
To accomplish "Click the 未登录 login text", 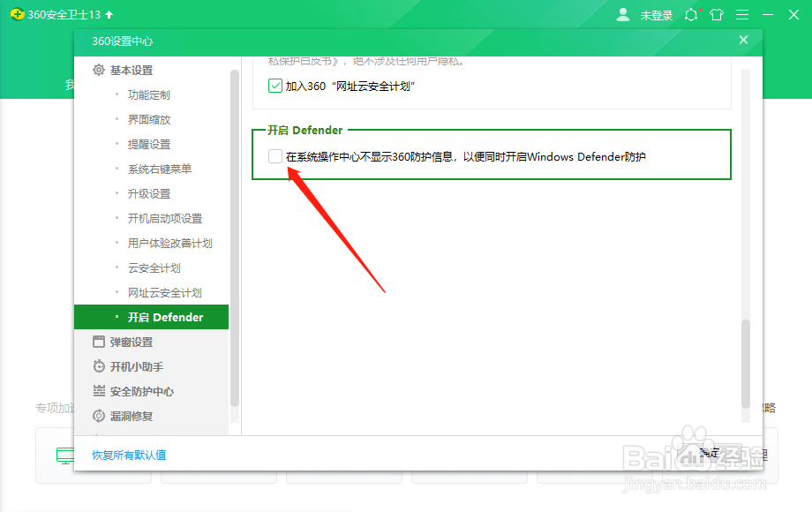I will (656, 16).
